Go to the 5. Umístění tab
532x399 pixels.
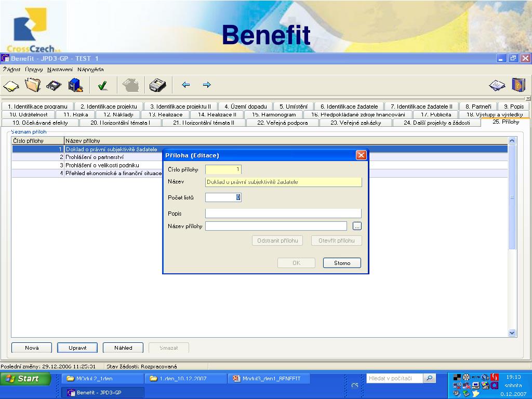click(294, 107)
